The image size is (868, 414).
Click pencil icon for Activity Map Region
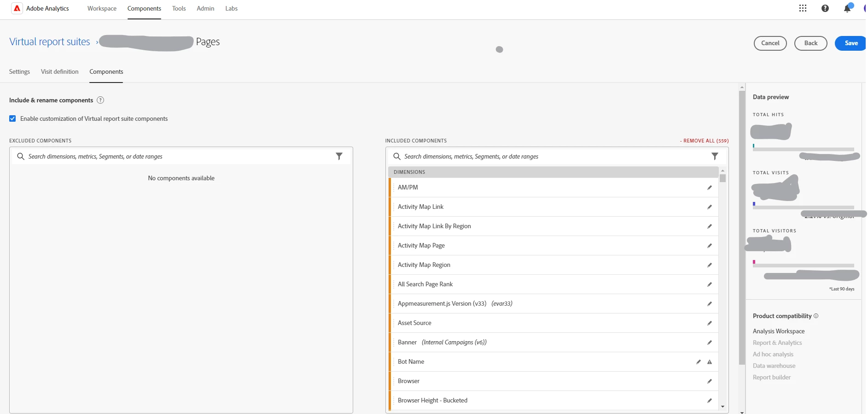pyautogui.click(x=710, y=265)
